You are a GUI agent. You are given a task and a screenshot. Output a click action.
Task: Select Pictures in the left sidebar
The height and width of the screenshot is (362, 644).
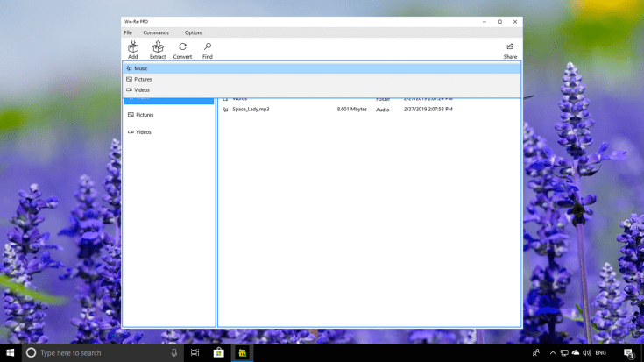coord(145,115)
